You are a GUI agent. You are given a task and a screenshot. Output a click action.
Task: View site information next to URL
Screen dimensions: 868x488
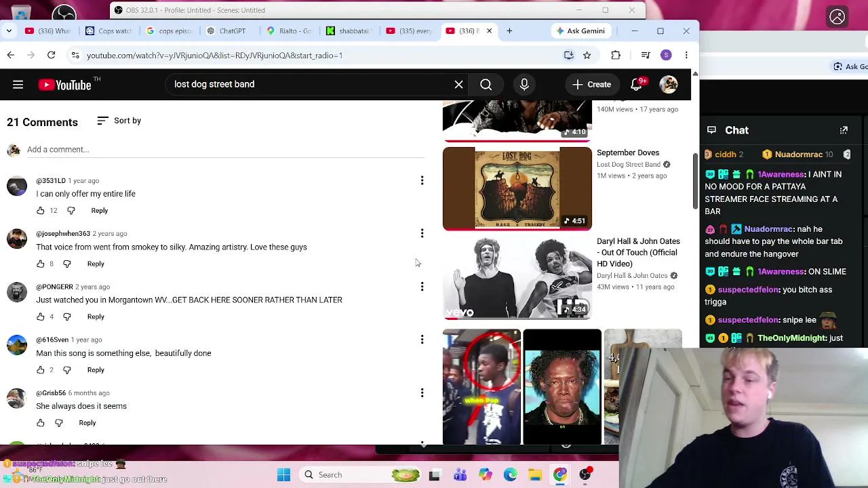(75, 56)
